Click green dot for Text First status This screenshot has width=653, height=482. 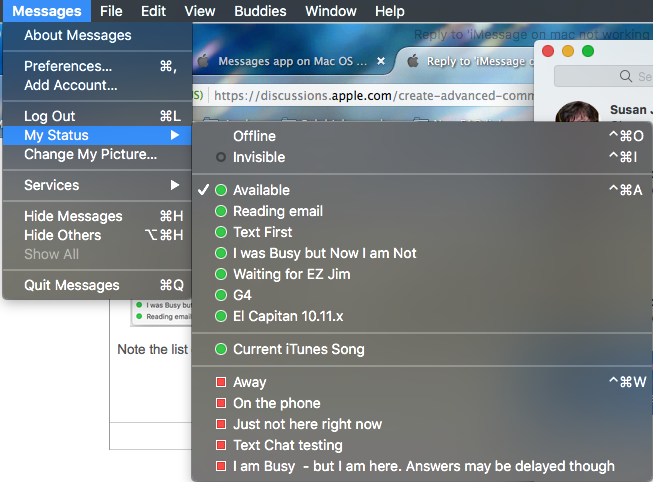click(x=221, y=232)
